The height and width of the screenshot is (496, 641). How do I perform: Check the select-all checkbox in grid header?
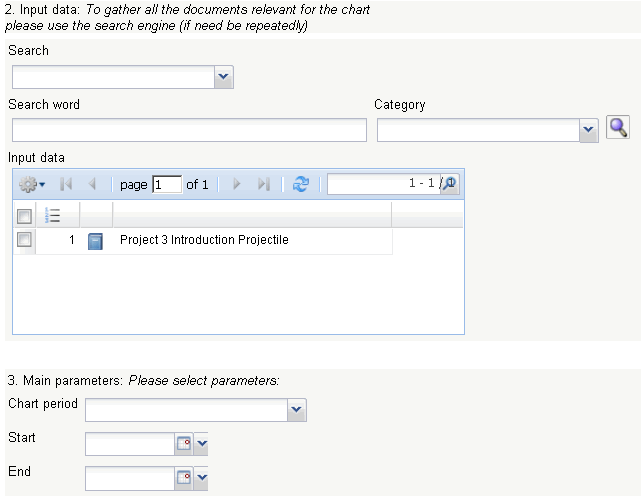tap(25, 215)
